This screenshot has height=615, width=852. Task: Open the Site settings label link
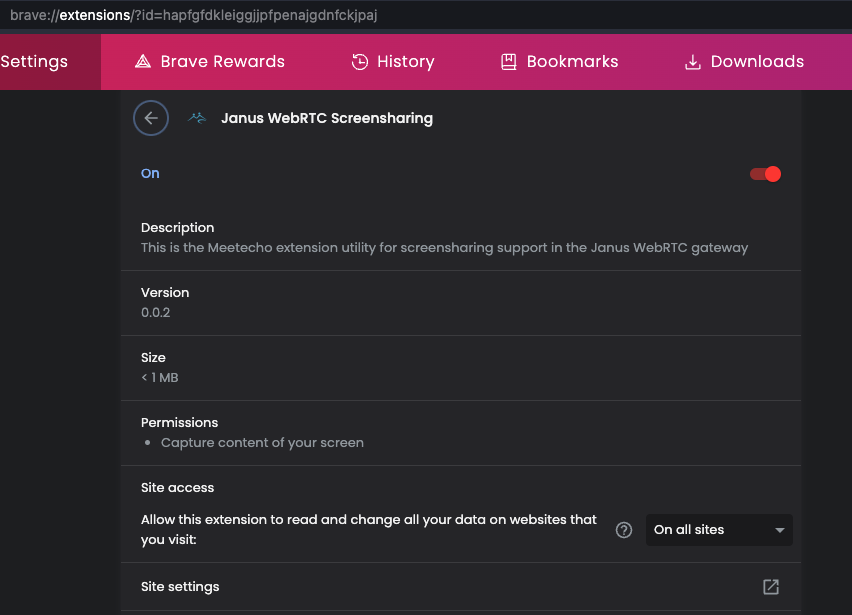click(180, 587)
